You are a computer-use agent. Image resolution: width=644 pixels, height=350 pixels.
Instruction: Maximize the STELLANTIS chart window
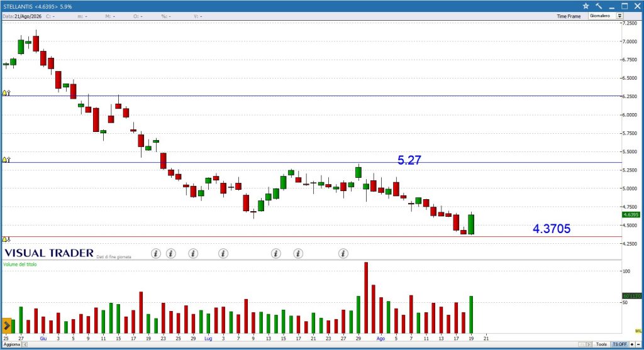click(625, 6)
